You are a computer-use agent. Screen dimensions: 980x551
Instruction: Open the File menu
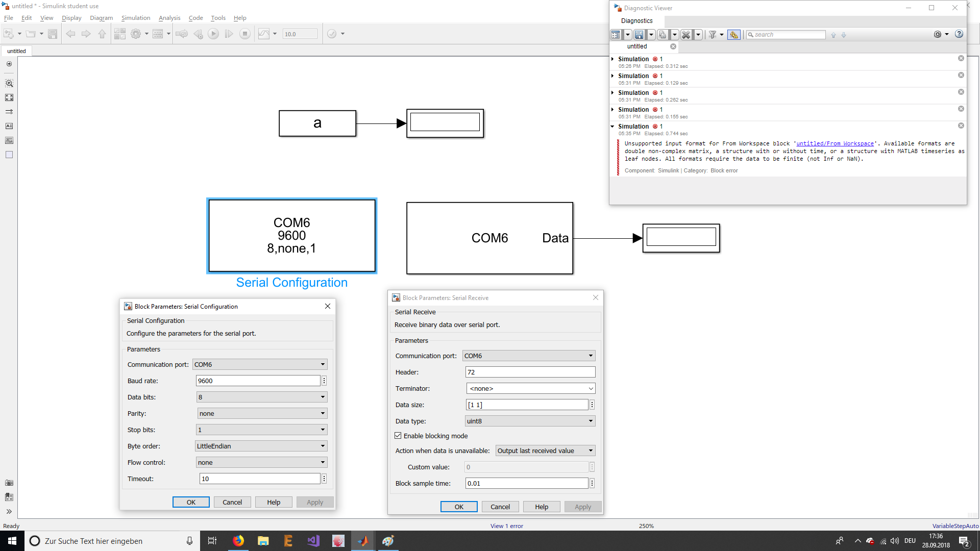click(x=9, y=18)
